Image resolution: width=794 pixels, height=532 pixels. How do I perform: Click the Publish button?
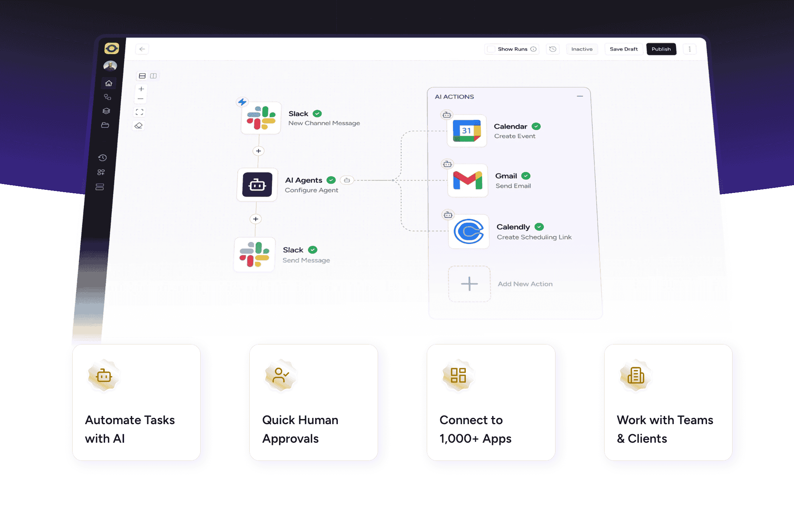click(661, 49)
